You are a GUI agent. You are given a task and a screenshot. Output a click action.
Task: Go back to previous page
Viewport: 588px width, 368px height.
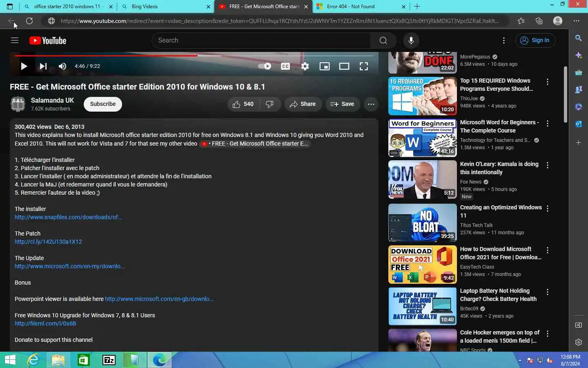(11, 21)
